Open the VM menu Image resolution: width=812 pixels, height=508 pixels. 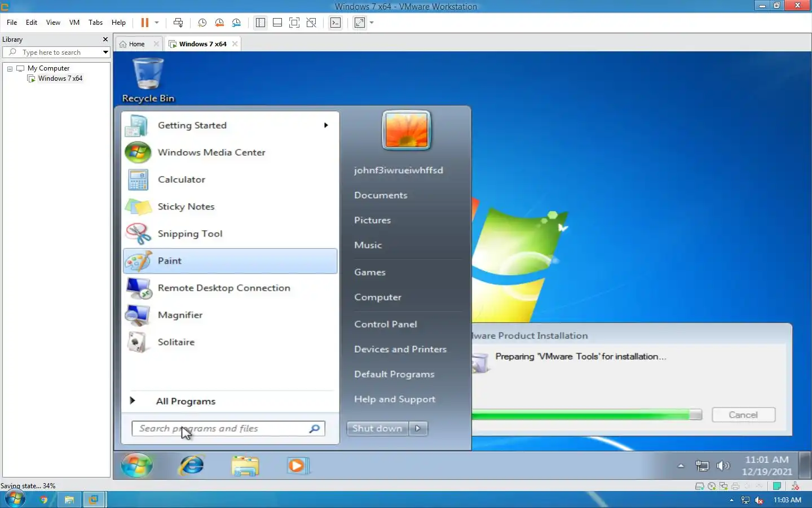point(74,23)
